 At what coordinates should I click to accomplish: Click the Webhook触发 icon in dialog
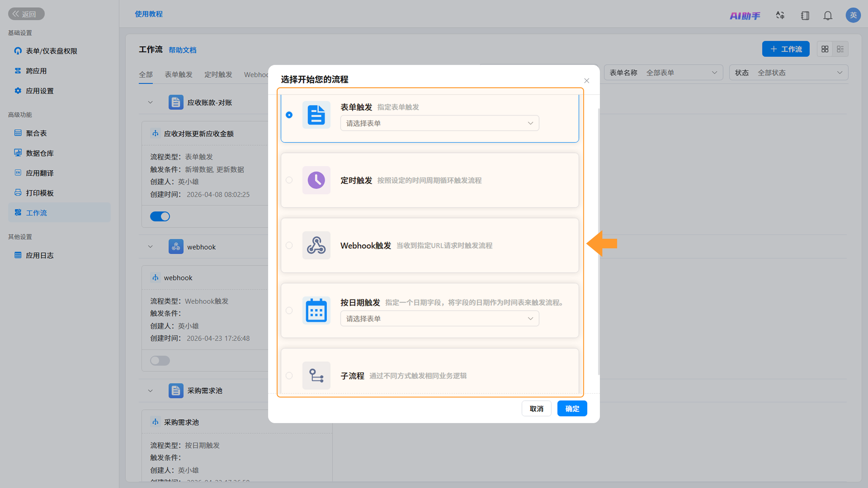tap(316, 245)
